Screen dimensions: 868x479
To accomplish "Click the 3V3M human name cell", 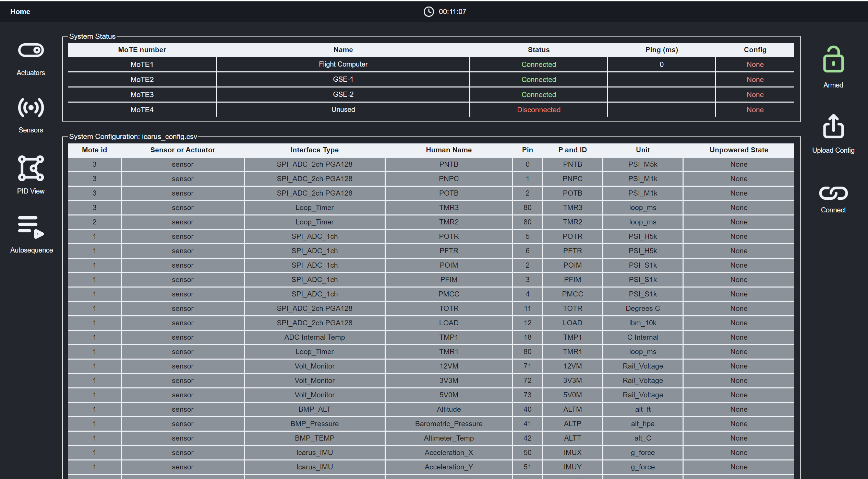I will click(x=449, y=381).
